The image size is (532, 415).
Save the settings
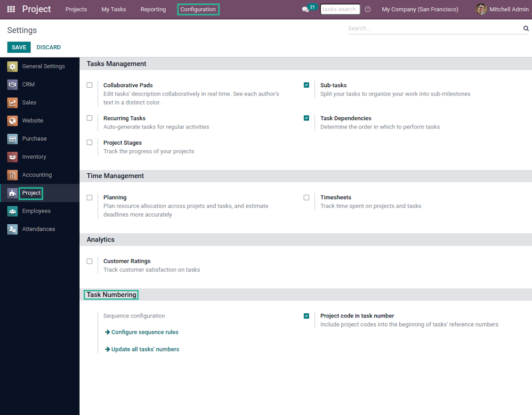point(19,47)
